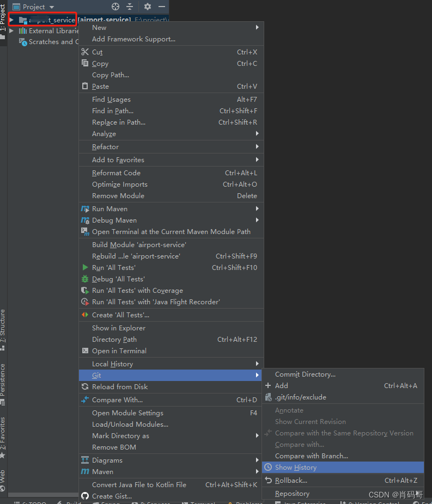
Task: Click the Collapse All icon in Project toolbar
Action: [x=130, y=7]
